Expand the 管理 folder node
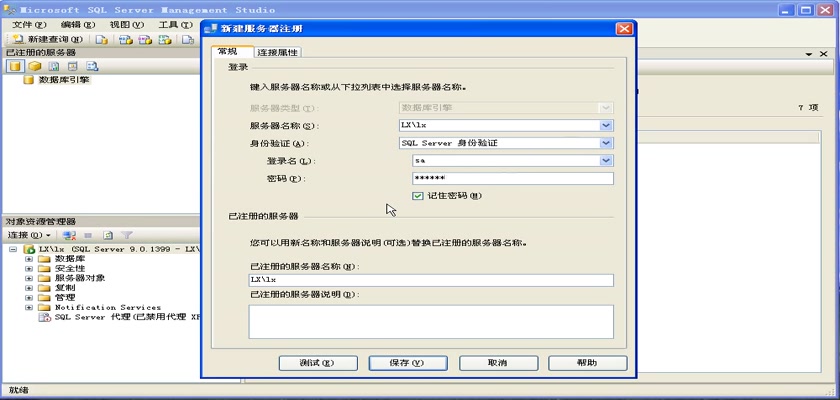This screenshot has height=400, width=840. click(29, 298)
